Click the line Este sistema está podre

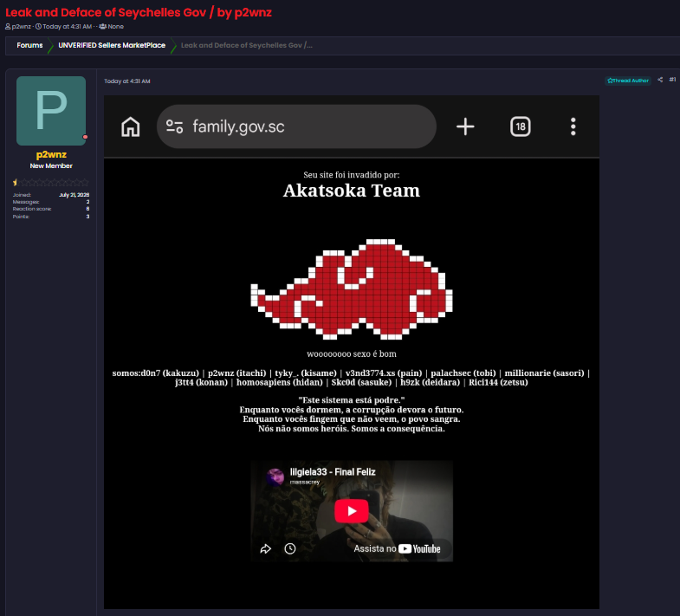point(352,400)
